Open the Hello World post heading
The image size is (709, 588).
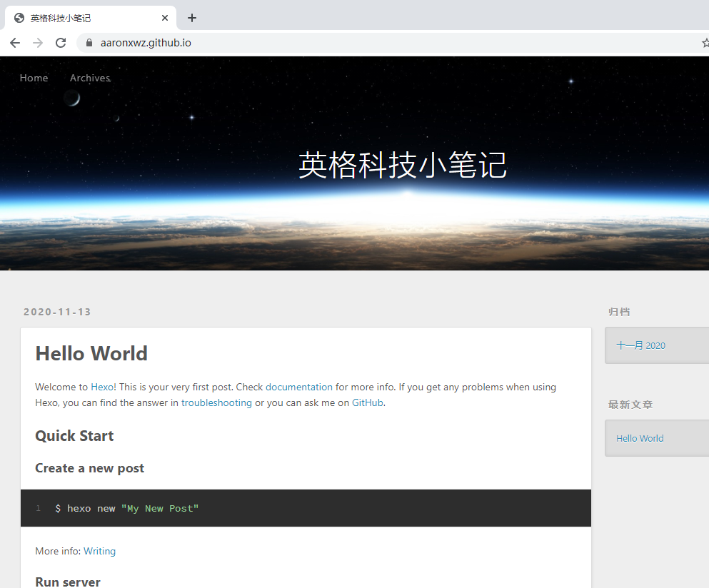91,353
